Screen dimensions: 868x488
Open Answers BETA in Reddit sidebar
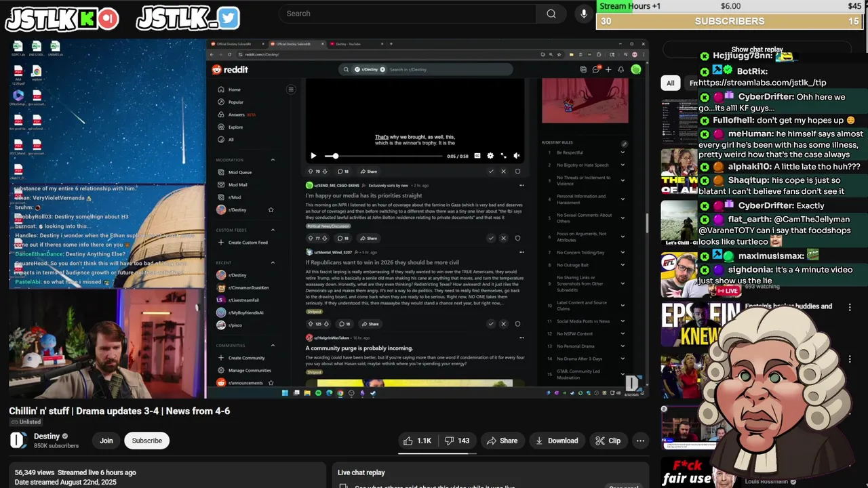coord(237,115)
